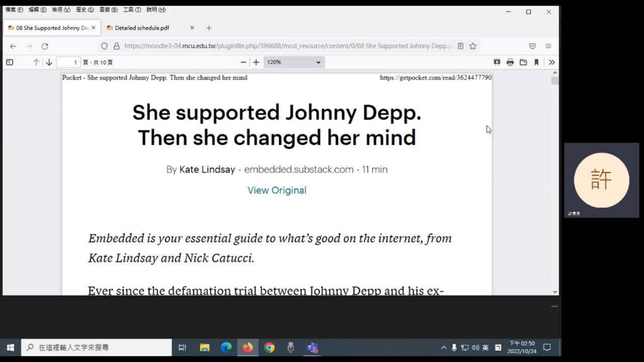Open the 120% zoom level dropdown
This screenshot has width=644, height=362.
(294, 62)
